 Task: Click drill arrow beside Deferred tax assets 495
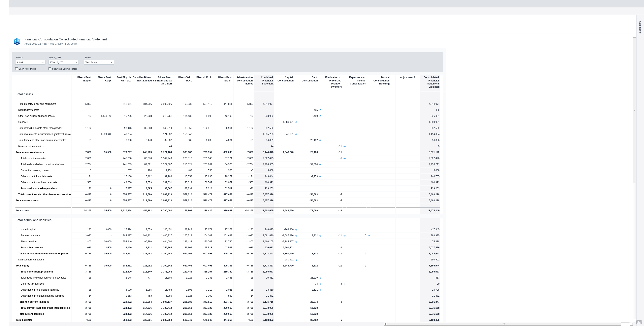(x=321, y=110)
